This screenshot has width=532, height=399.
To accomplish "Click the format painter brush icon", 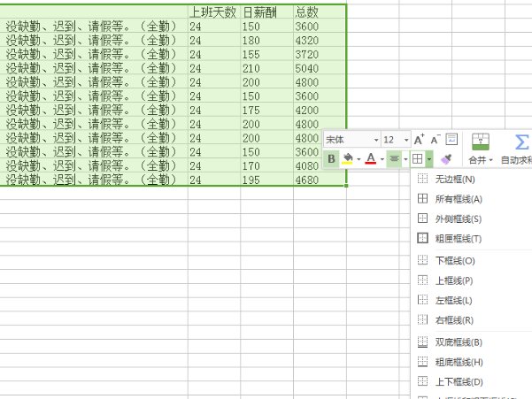I will coord(446,159).
